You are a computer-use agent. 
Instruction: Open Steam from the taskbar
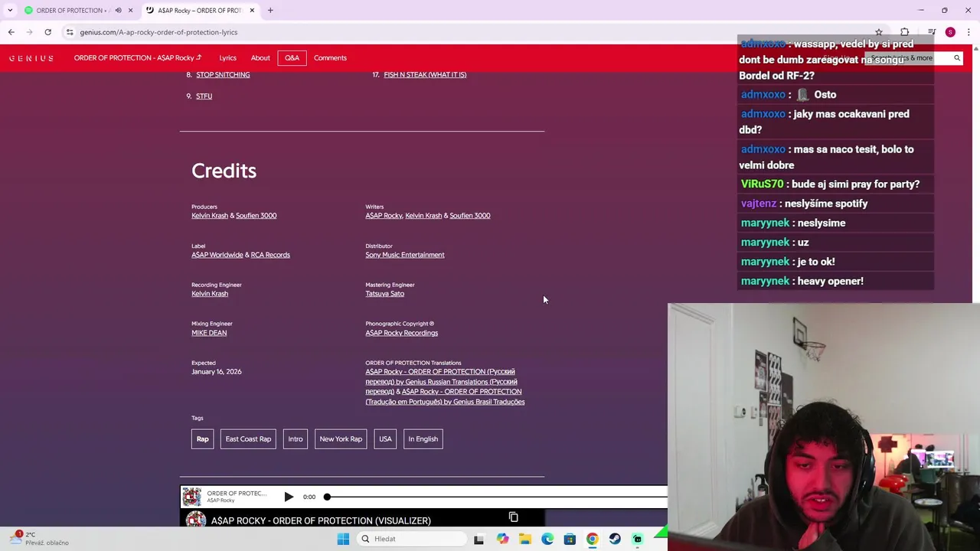coord(615,539)
